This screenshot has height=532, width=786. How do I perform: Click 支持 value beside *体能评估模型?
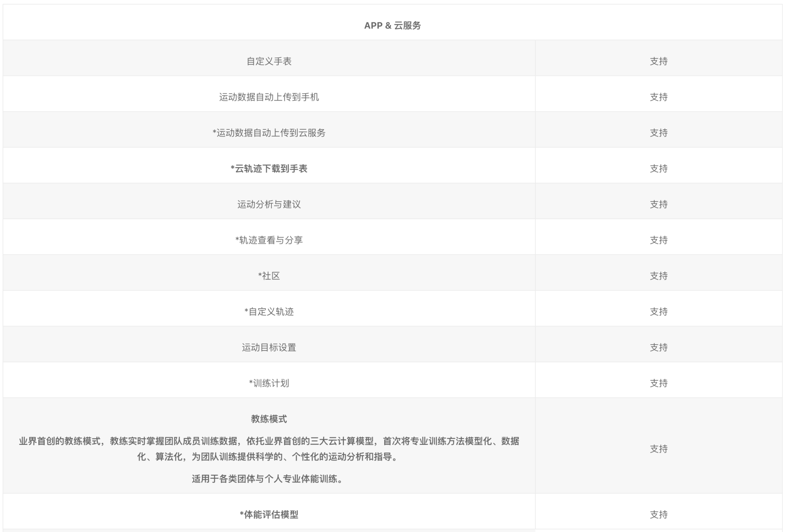coord(659,514)
